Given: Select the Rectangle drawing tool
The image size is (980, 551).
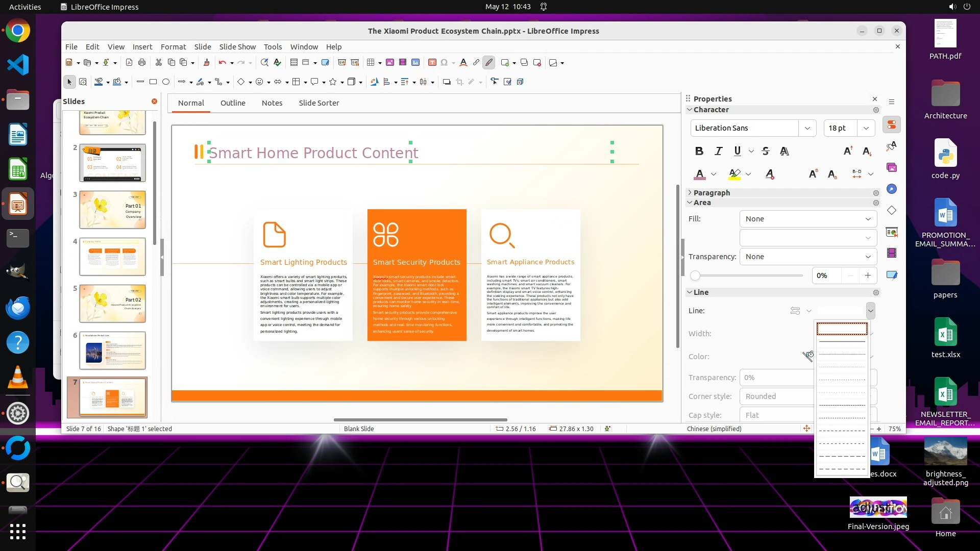Looking at the screenshot, I should [153, 82].
